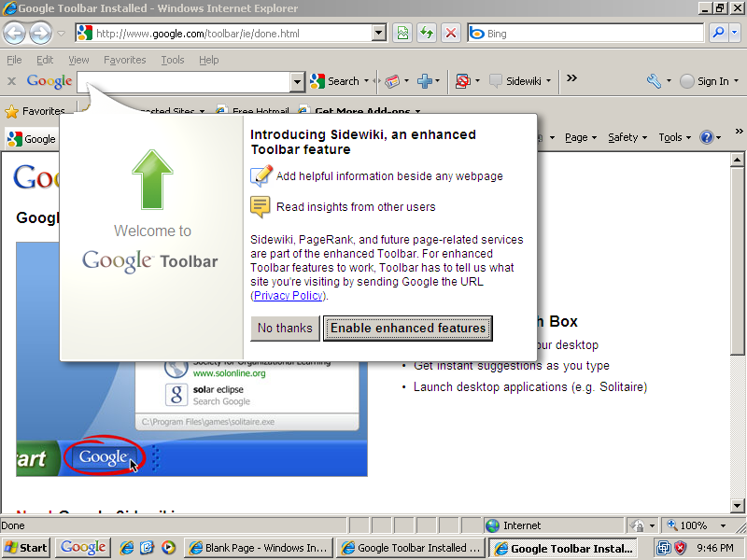Image resolution: width=747 pixels, height=560 pixels.
Task: Open the wrench toolbar options icon
Action: 655,81
